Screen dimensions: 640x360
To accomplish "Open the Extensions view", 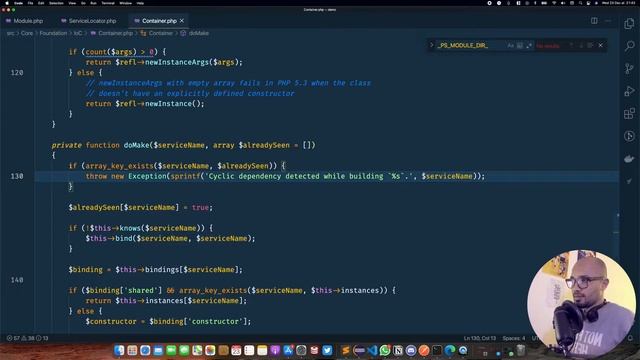I will [629, 113].
